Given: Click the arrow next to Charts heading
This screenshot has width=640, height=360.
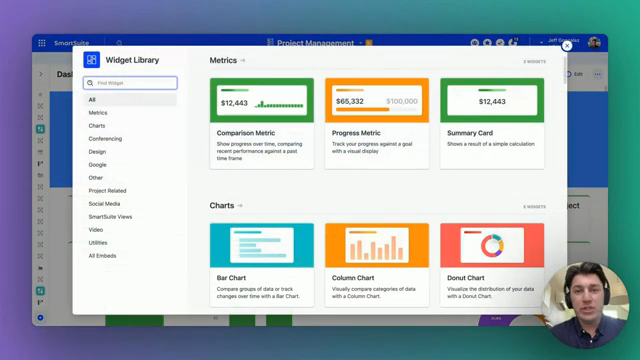Looking at the screenshot, I should (240, 206).
